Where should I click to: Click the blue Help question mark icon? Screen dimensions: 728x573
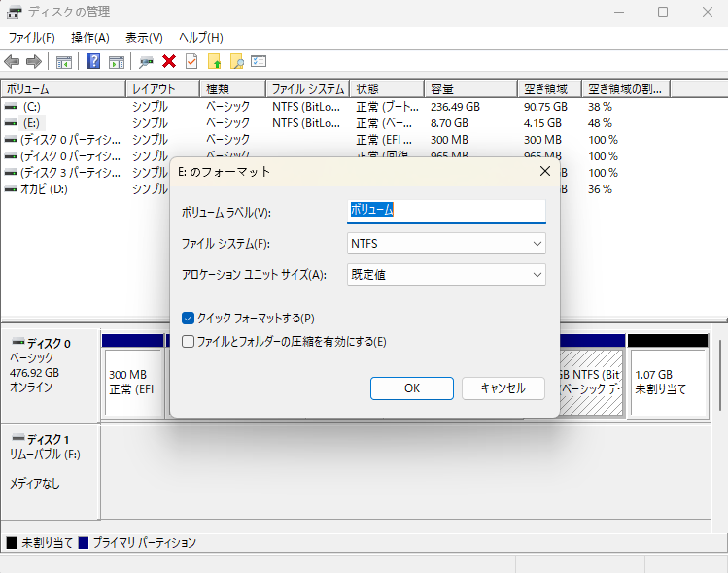pos(94,61)
